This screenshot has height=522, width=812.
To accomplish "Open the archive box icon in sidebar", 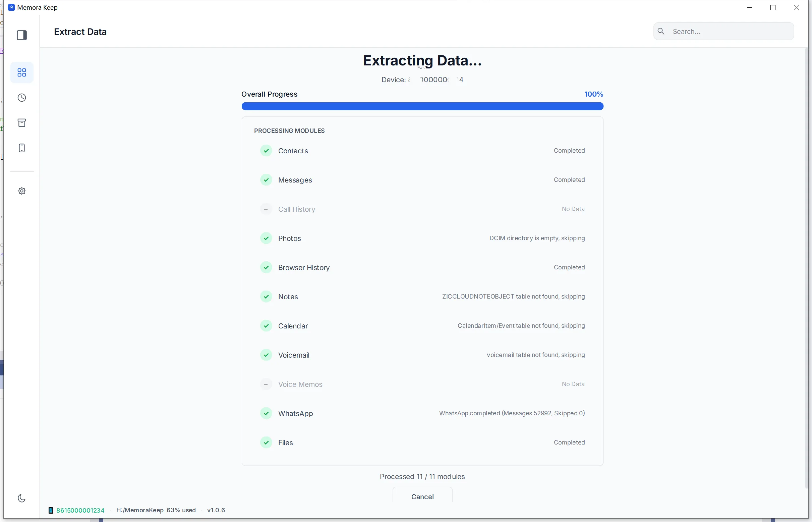I will [22, 123].
